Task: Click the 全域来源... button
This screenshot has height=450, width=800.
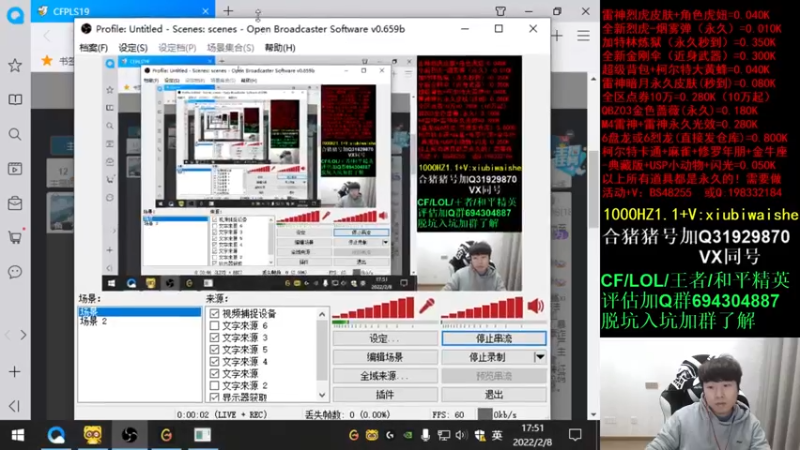Action: (385, 376)
